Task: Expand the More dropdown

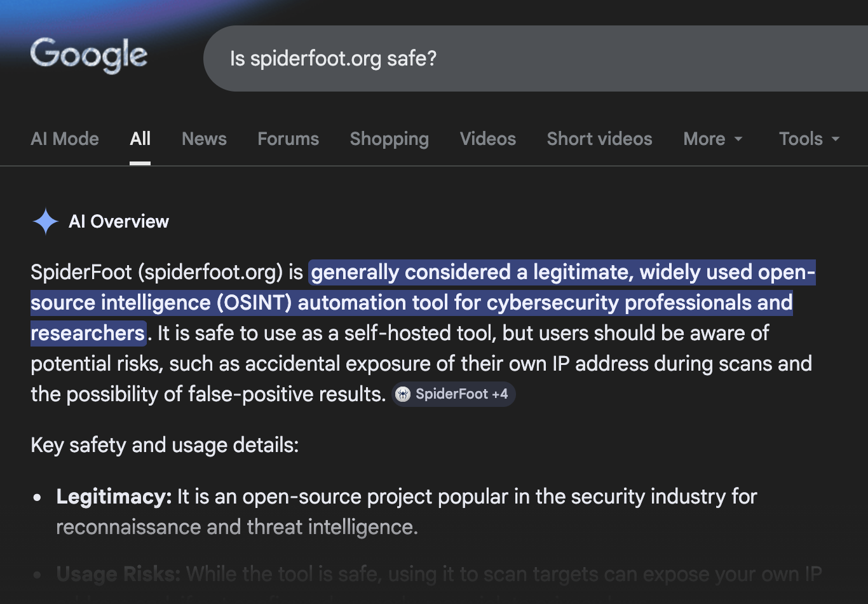Action: (x=712, y=139)
